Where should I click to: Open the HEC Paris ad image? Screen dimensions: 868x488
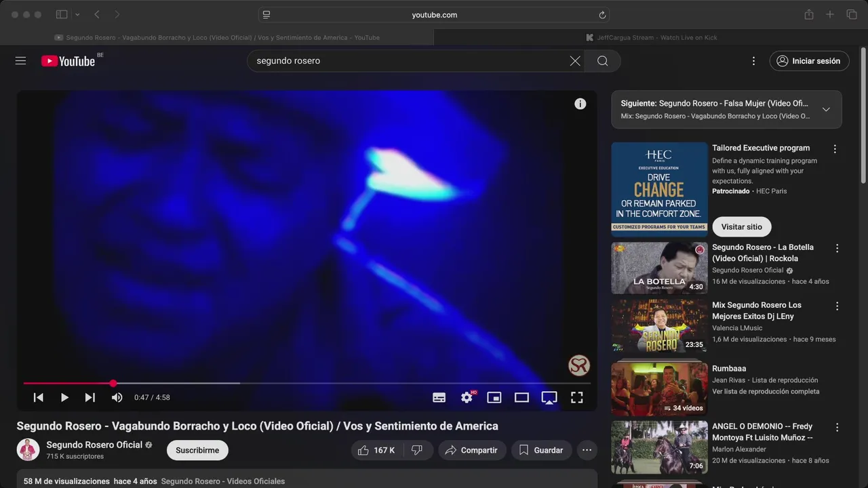(x=659, y=189)
